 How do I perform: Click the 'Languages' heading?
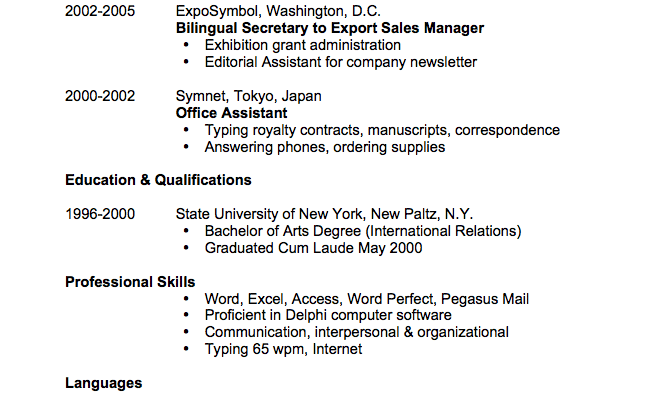104,384
